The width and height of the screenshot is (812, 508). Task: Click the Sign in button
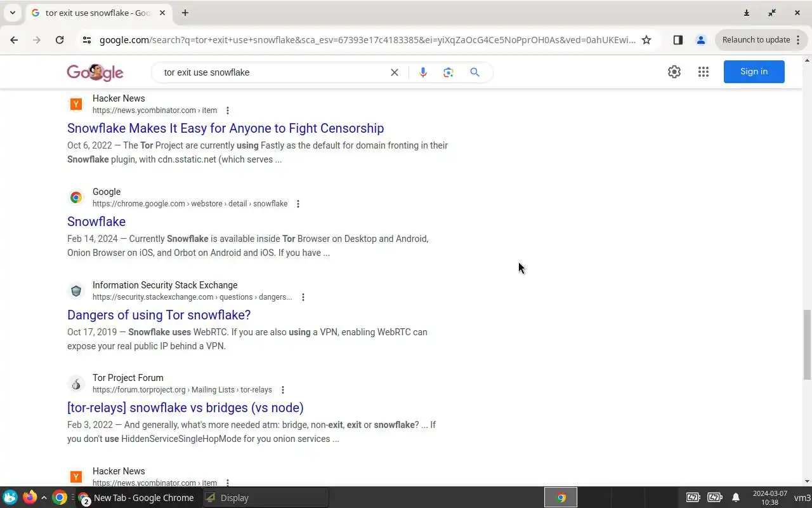coord(754,72)
